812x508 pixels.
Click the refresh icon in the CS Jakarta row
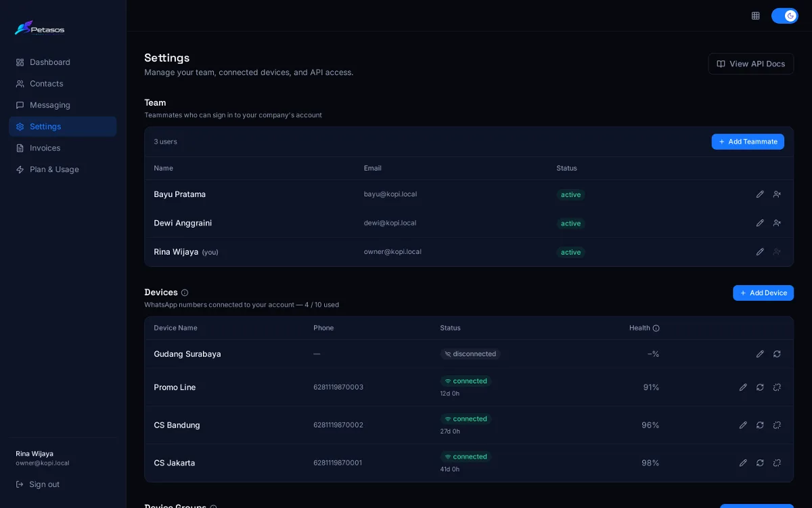pyautogui.click(x=760, y=463)
